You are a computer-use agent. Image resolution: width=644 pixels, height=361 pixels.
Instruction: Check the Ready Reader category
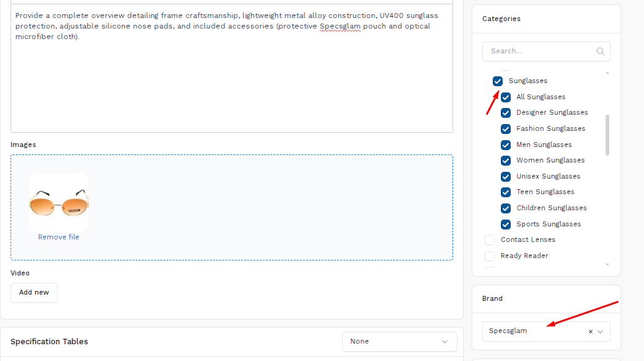490,256
